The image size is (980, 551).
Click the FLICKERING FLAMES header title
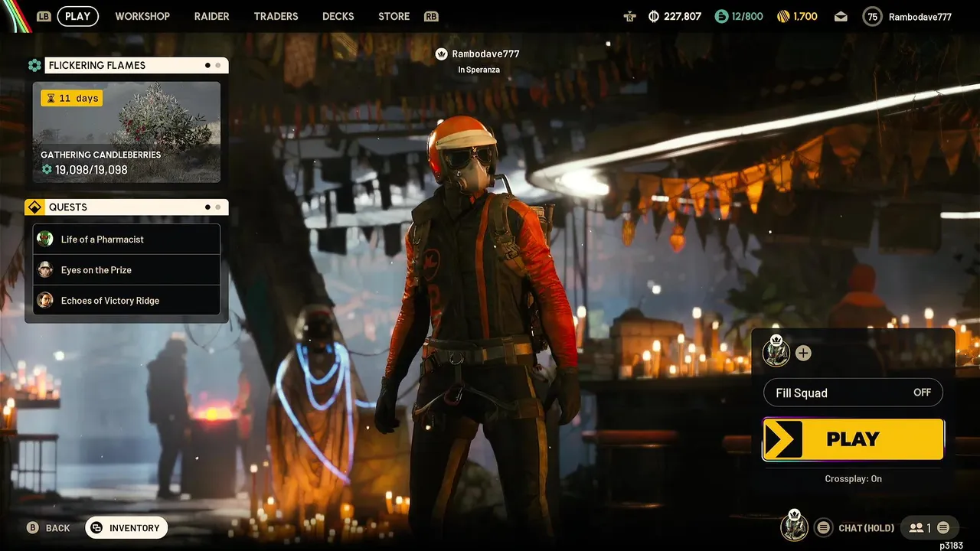[x=97, y=65]
